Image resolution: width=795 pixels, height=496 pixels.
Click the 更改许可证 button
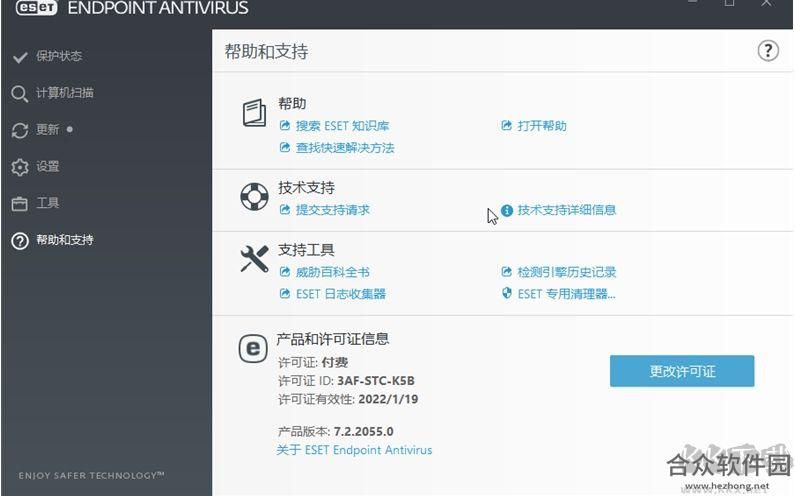pyautogui.click(x=682, y=371)
